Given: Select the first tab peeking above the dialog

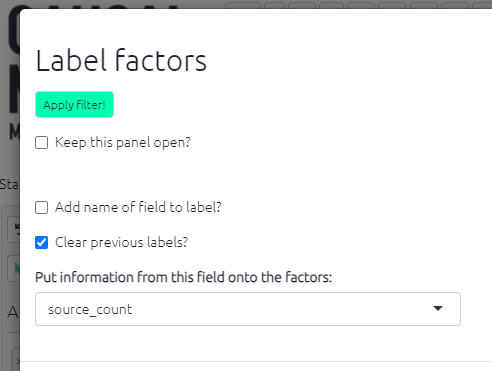Looking at the screenshot, I should (x=243, y=5).
